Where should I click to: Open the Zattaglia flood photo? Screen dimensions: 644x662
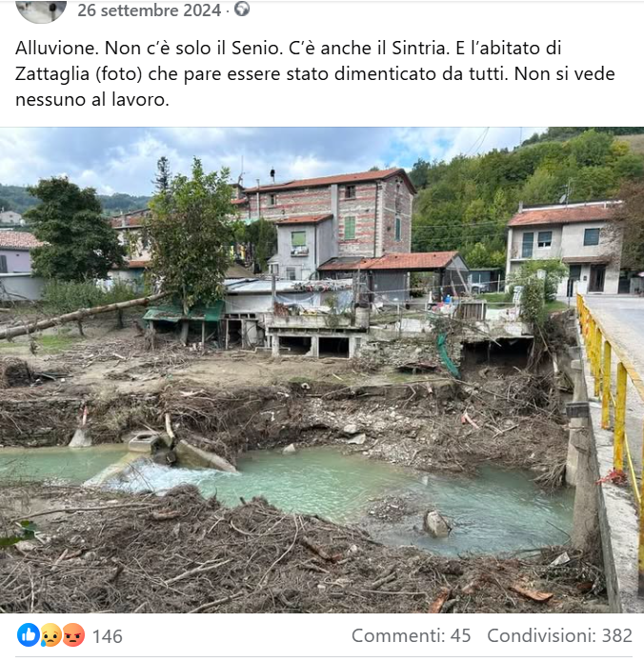pos(322,370)
